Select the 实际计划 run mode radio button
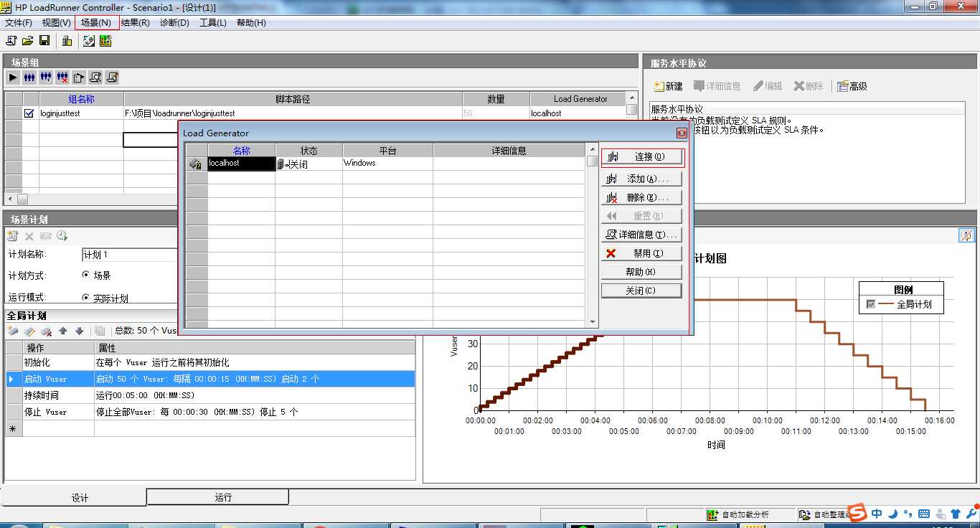Viewport: 980px width, 528px height. tap(86, 297)
